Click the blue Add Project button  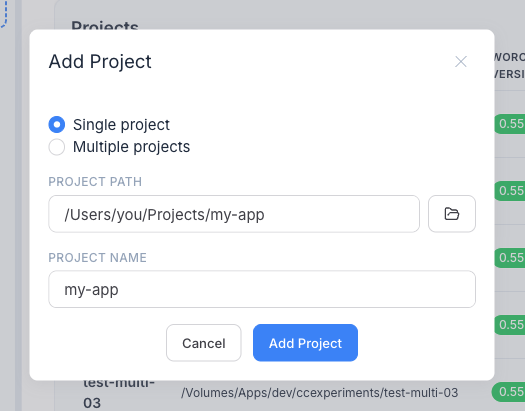tap(305, 343)
